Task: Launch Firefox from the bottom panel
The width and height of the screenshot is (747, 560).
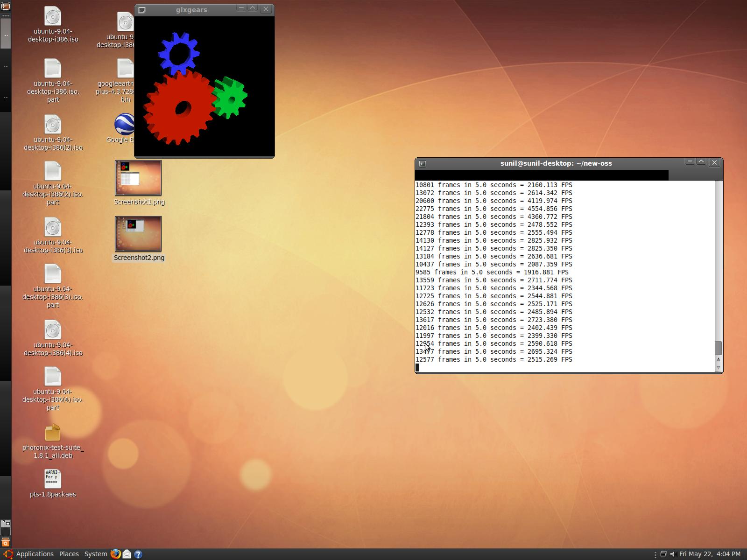Action: [x=115, y=554]
